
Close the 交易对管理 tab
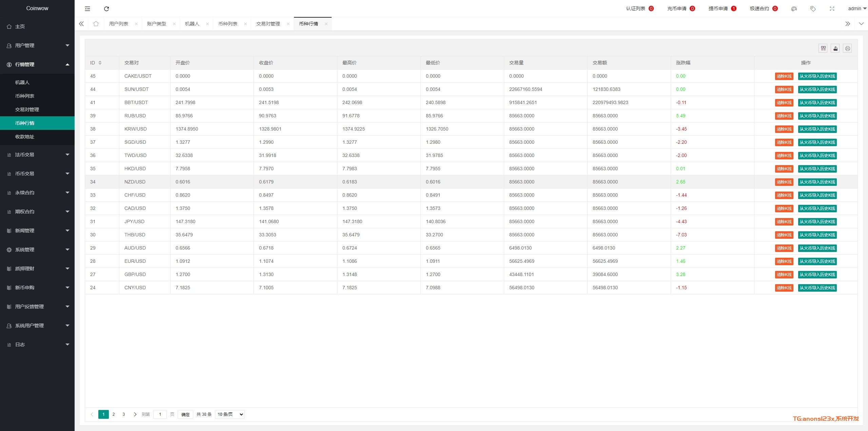[x=288, y=24]
